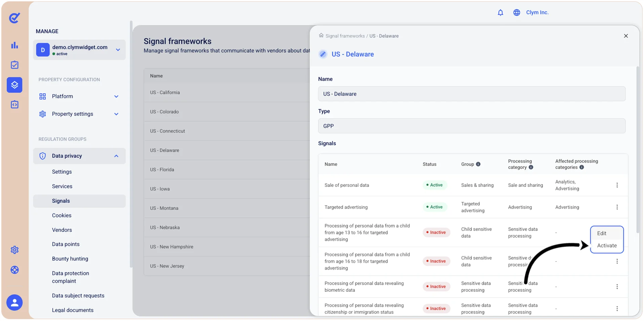Open Data subject requests page
Screen dimensions: 644x321
point(78,295)
